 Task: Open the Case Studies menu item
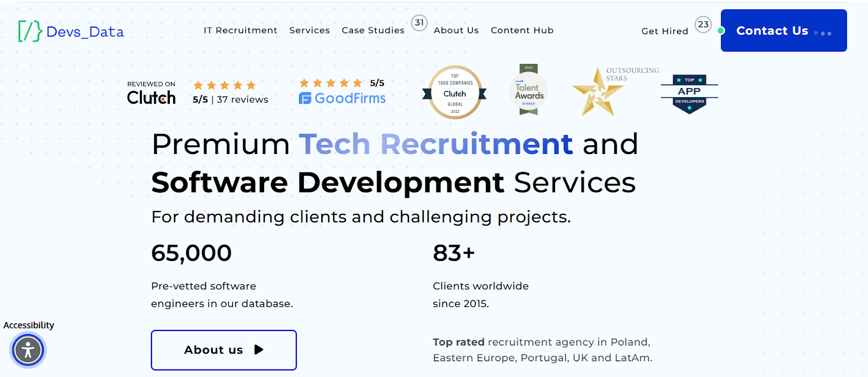click(373, 30)
